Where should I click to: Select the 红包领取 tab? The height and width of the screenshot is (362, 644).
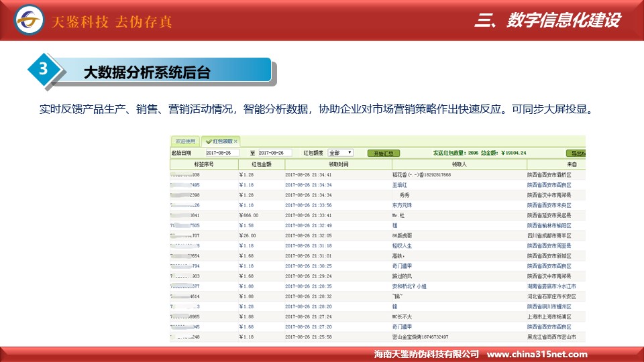(221, 141)
